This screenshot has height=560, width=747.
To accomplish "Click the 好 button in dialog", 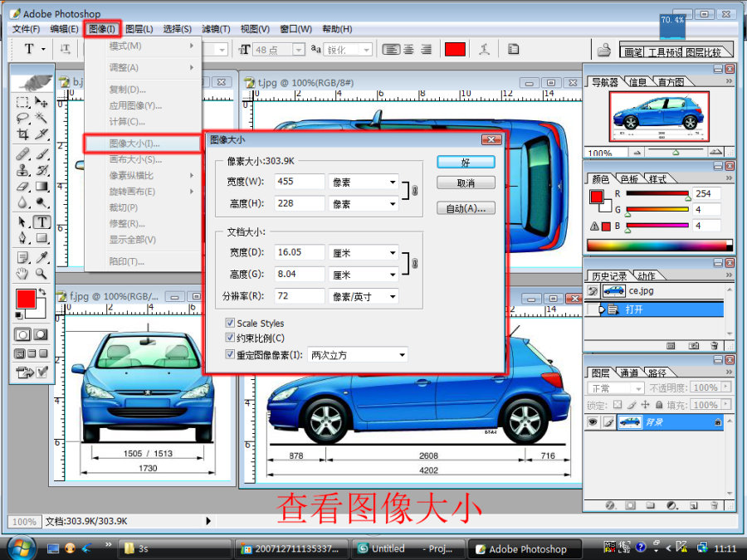I will [x=466, y=163].
